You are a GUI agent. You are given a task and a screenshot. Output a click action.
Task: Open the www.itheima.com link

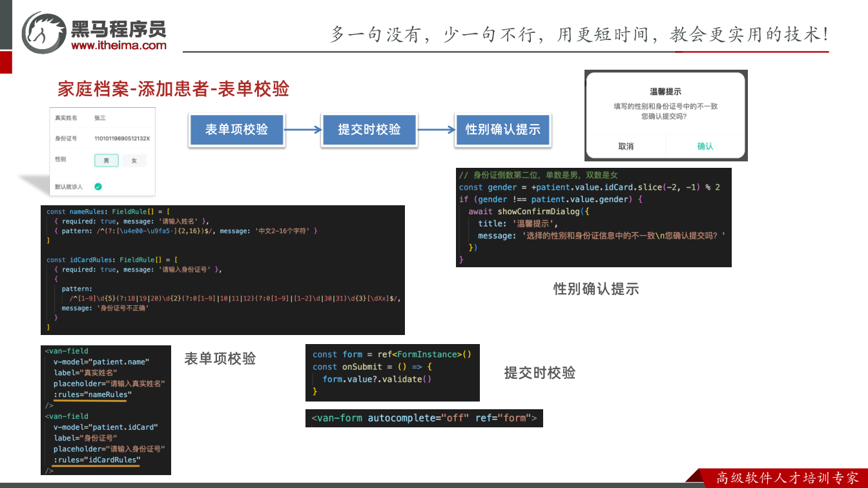pyautogui.click(x=119, y=45)
